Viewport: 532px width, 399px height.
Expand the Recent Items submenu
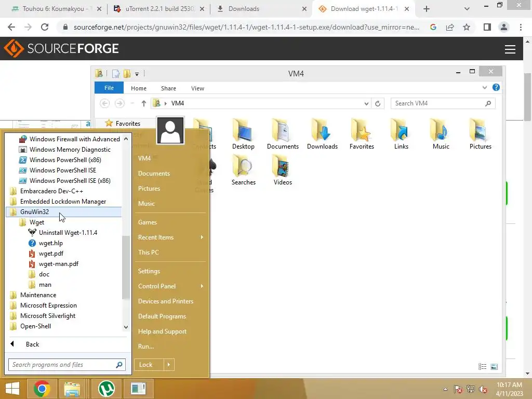tap(170, 237)
